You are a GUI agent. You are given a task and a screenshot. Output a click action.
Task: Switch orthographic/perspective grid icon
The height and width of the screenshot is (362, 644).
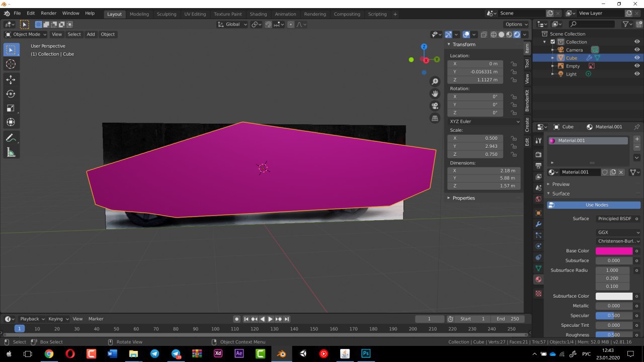435,118
